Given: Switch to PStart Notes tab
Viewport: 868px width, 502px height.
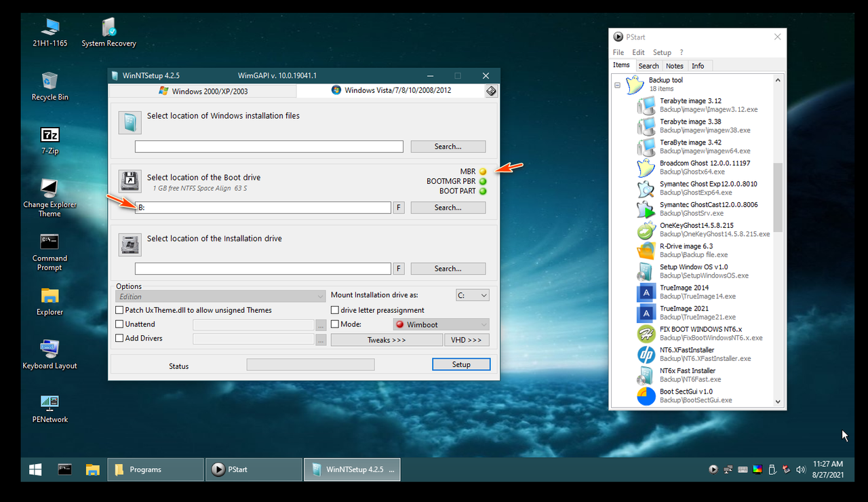Looking at the screenshot, I should pos(675,66).
